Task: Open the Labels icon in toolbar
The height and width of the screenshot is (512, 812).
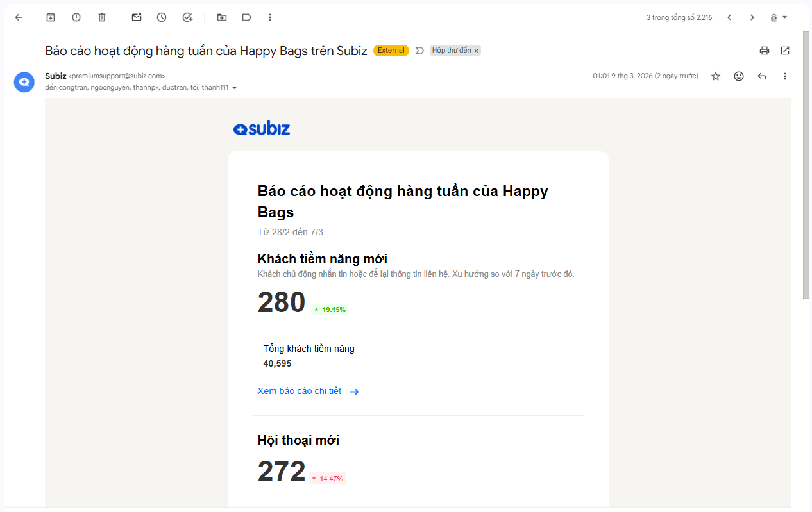Action: (246, 17)
